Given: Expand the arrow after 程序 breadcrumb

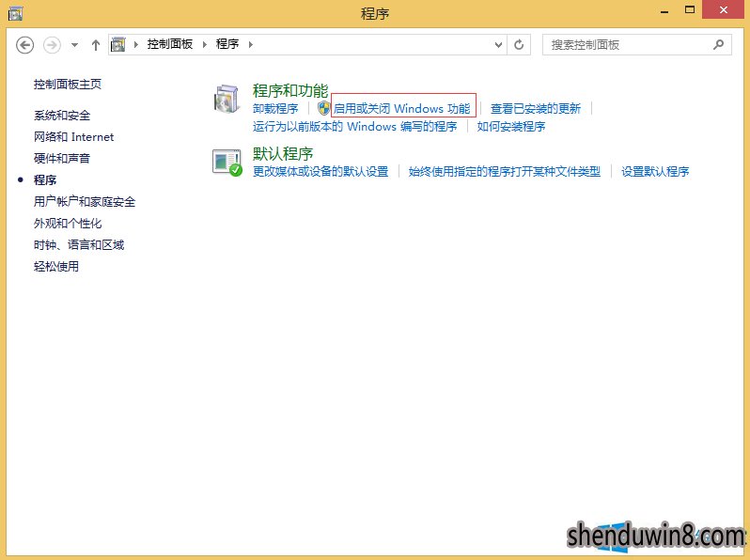Looking at the screenshot, I should [x=251, y=44].
